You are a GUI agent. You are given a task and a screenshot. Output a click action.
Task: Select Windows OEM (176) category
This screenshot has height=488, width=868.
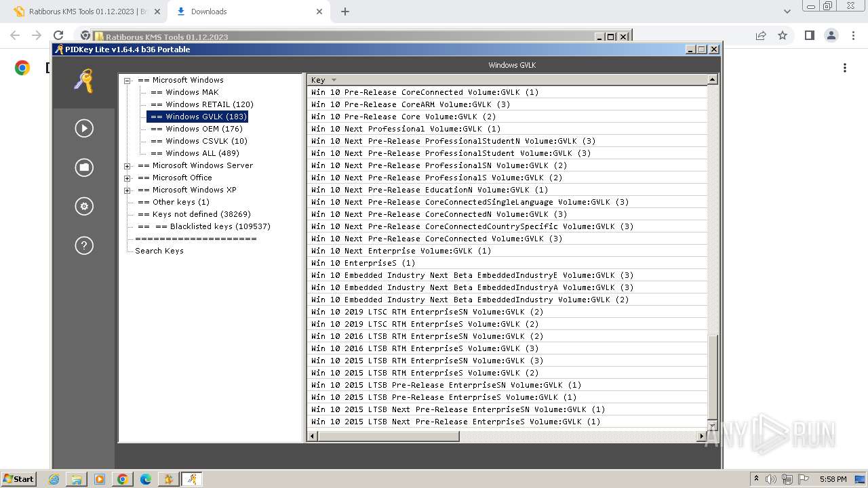click(196, 129)
